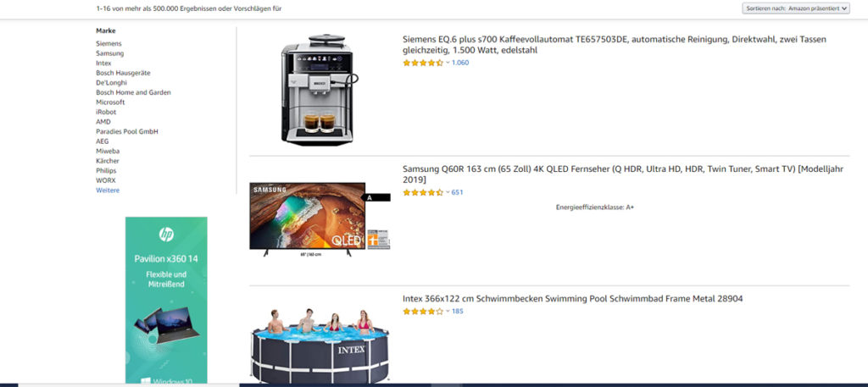Expand the Siemens rating stars popover arrow

click(x=448, y=63)
